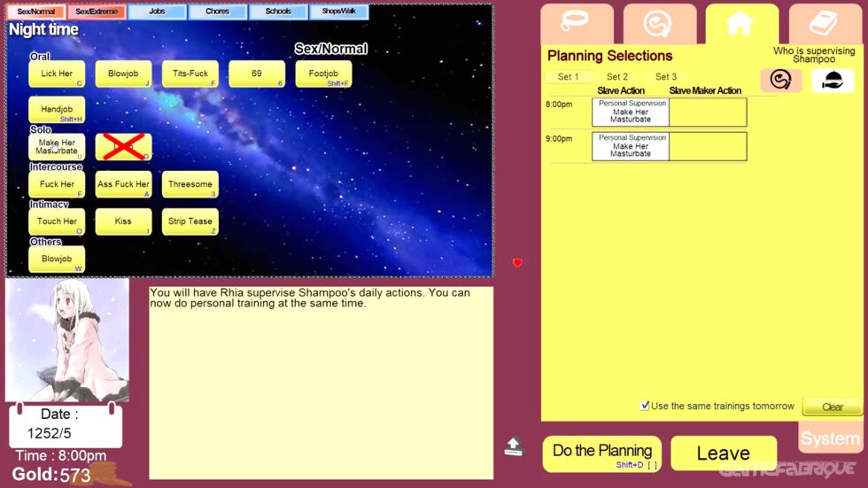Open the book icon tab
868x488 pixels.
pos(825,24)
